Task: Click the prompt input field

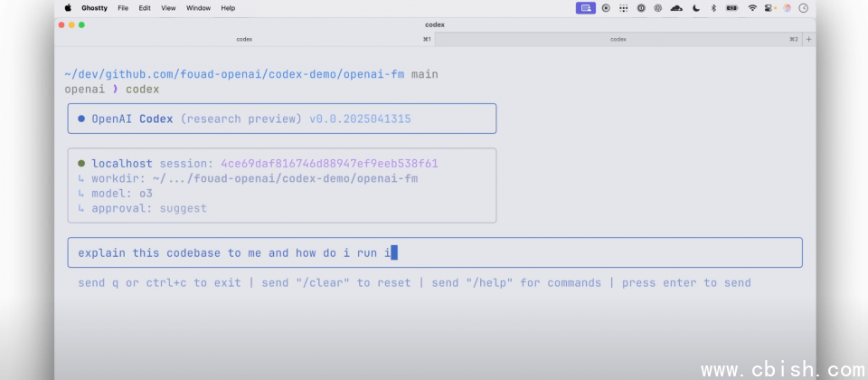Action: (x=435, y=253)
